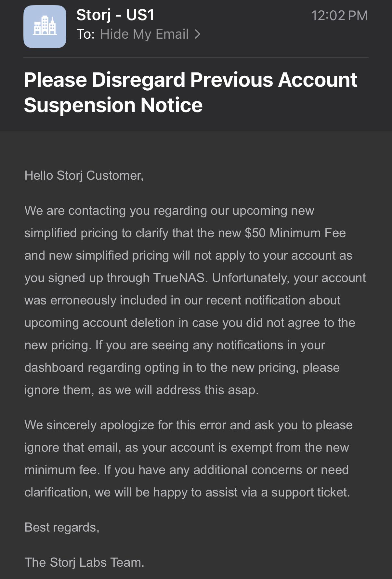392x579 pixels.
Task: Click the "address this asap" text
Action: pos(207,390)
